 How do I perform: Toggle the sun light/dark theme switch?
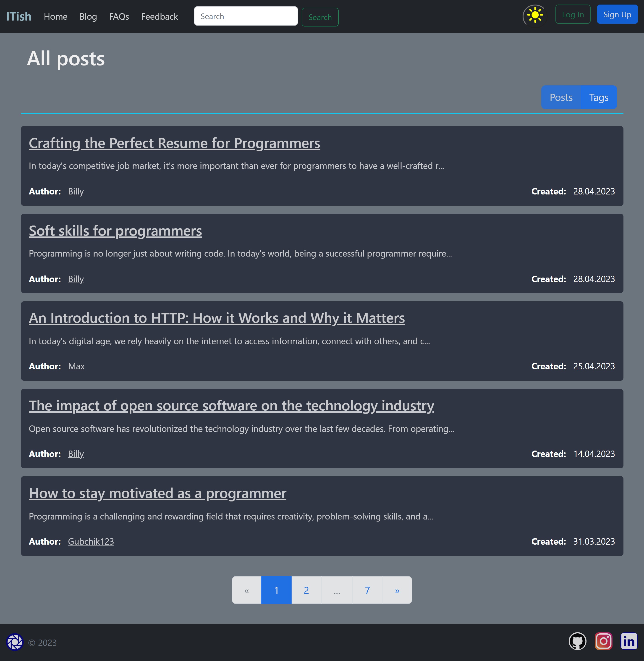[x=534, y=15]
